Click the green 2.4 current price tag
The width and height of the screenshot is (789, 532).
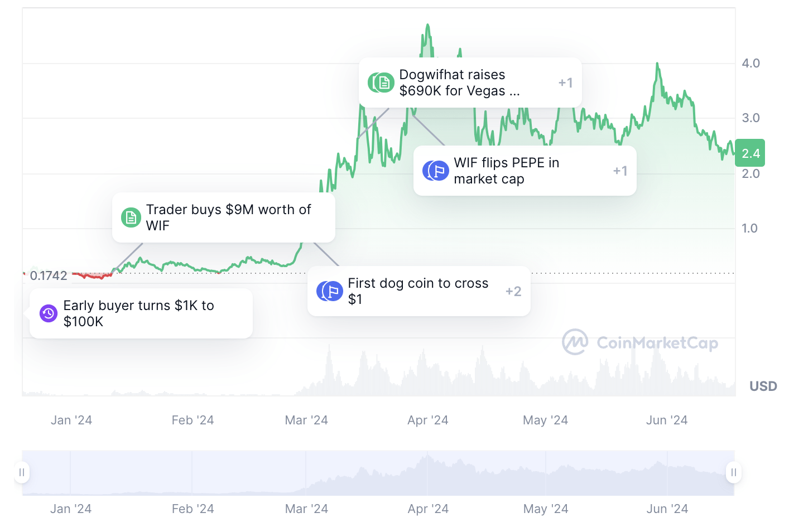[x=749, y=152]
